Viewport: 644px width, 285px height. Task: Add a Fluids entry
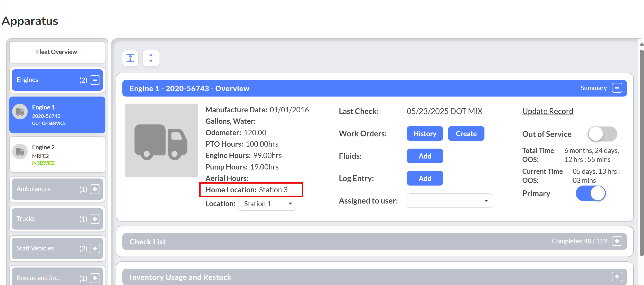click(425, 156)
